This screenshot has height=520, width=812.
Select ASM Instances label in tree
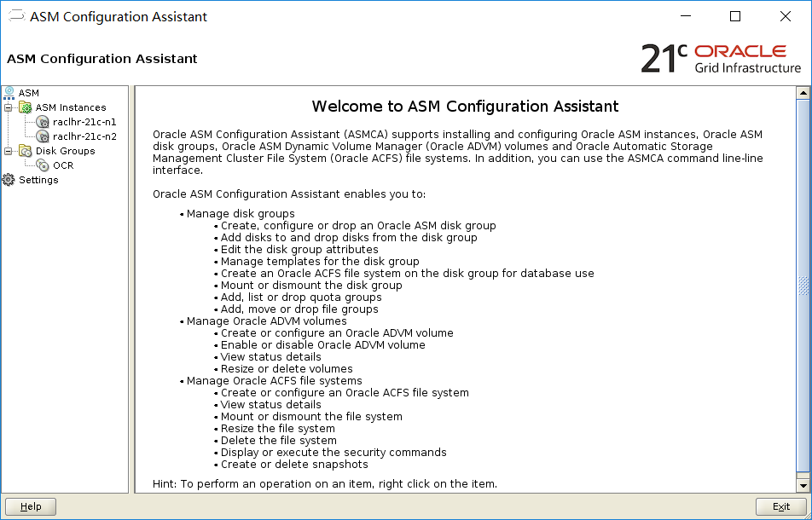tap(71, 107)
